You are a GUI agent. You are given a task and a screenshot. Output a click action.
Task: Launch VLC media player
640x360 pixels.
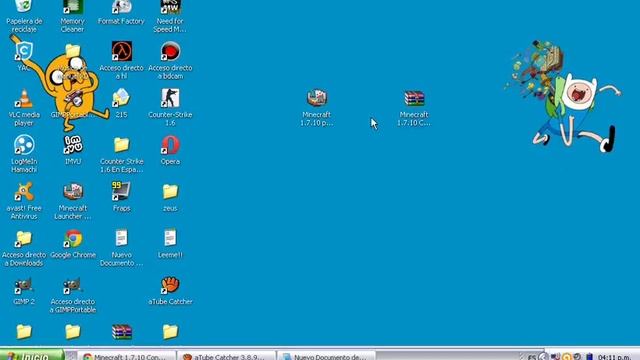point(24,107)
